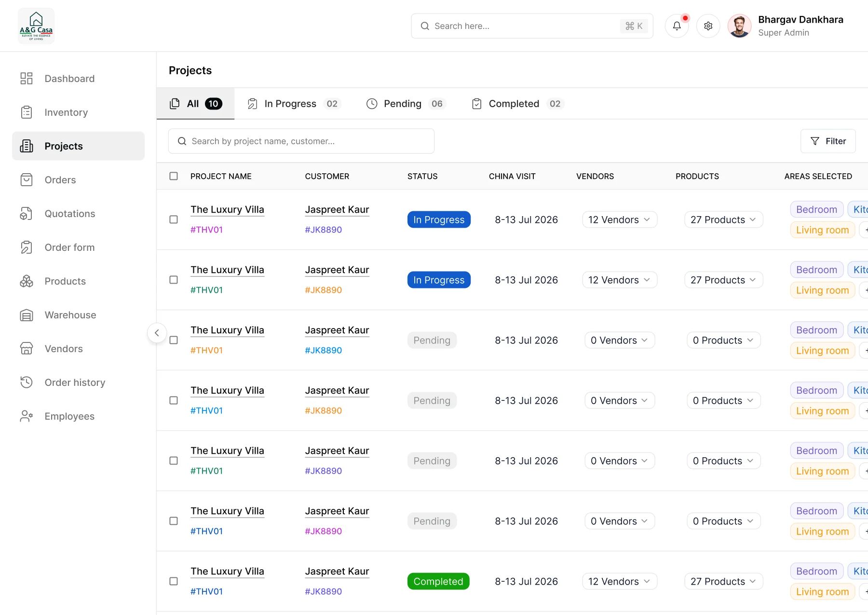
Task: Focus the search by project name field
Action: pos(301,141)
